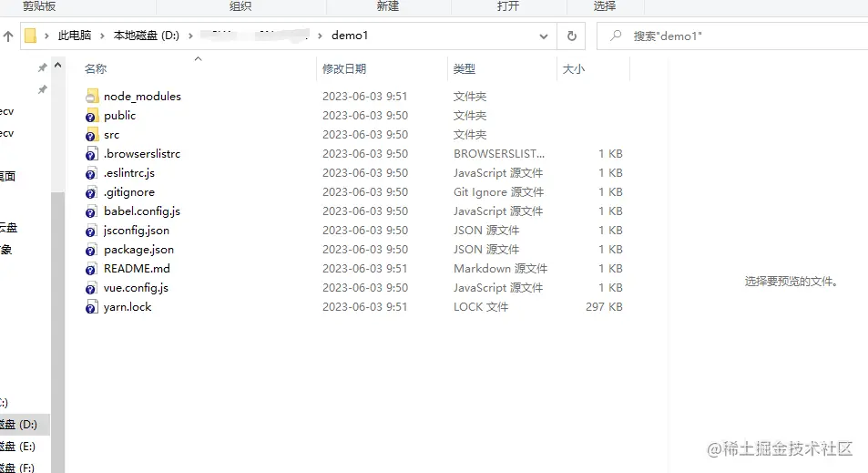Sort files by 大小 column
Screen dimensions: 868x473
coord(574,68)
